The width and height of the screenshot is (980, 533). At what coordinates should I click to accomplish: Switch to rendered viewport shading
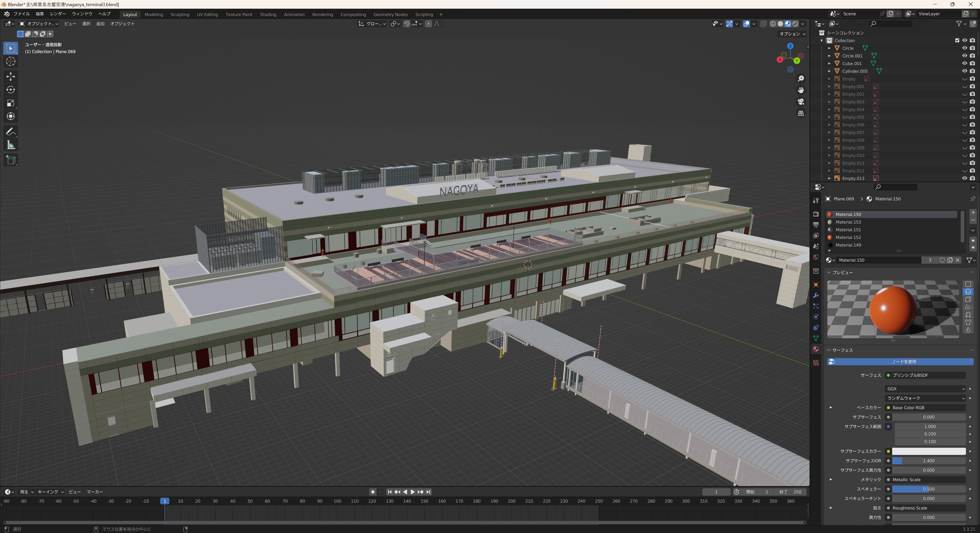click(x=795, y=23)
